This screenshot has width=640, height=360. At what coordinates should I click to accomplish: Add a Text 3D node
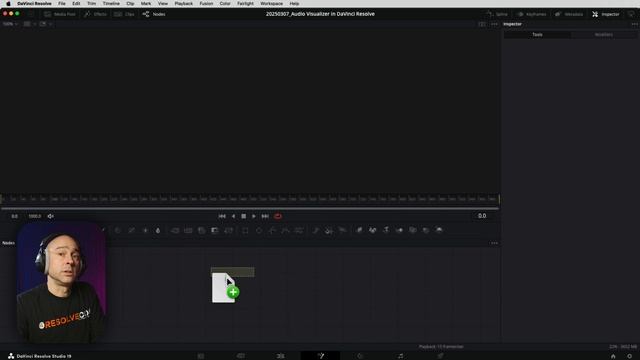click(x=386, y=231)
